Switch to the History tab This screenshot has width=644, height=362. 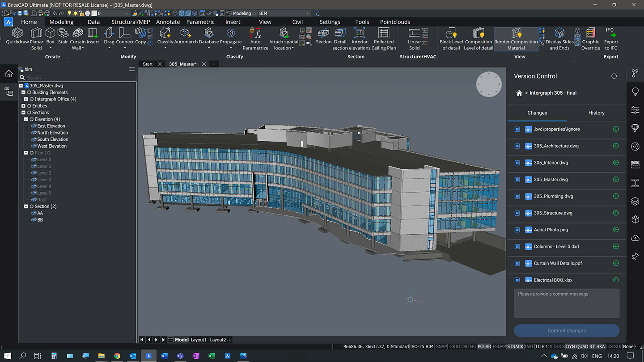pyautogui.click(x=596, y=113)
